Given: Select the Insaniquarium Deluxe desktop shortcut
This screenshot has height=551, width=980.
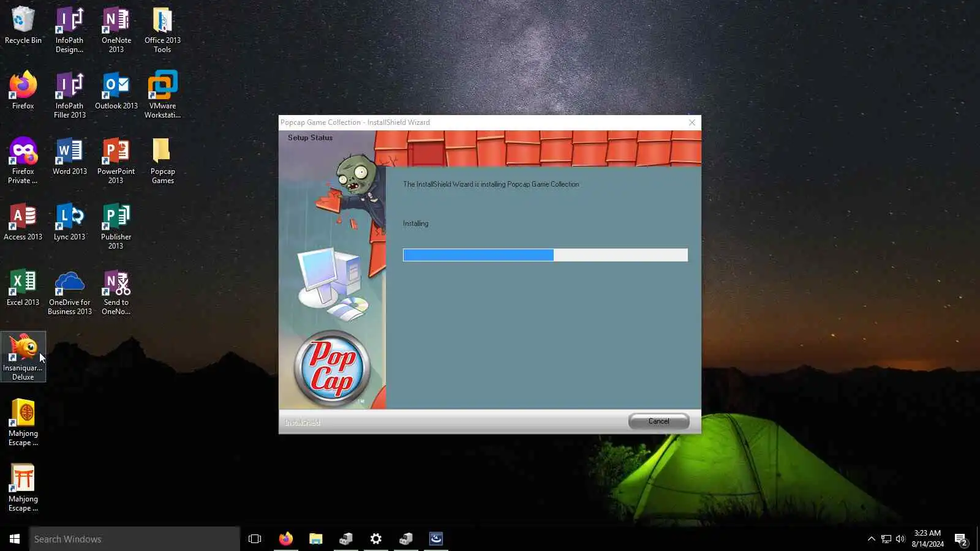Looking at the screenshot, I should (x=23, y=357).
